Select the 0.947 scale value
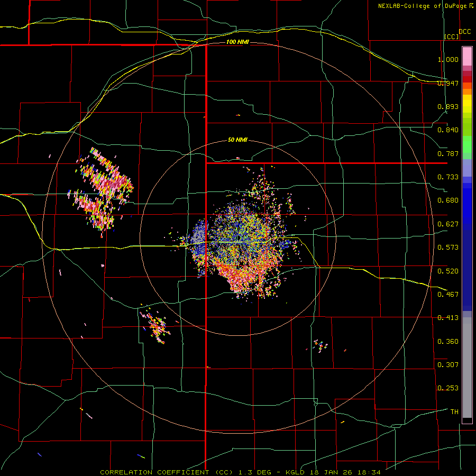Viewport: 476px width, 476px height. click(x=448, y=83)
